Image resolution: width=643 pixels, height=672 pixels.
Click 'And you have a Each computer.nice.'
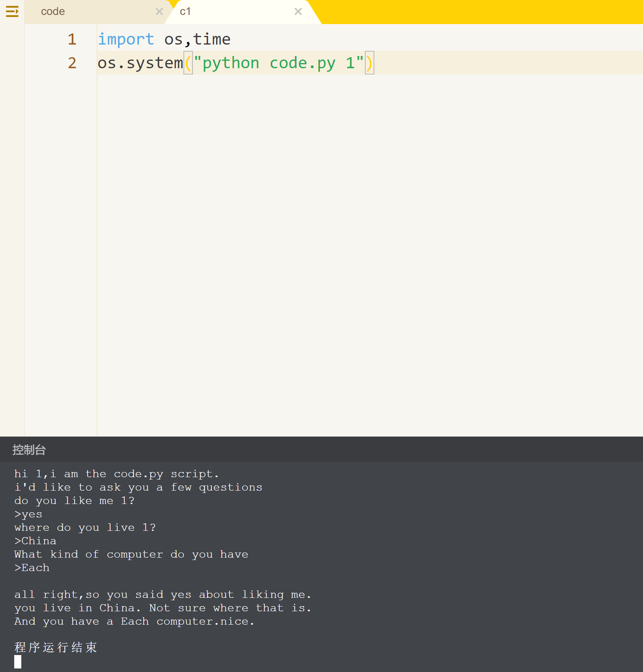tap(135, 621)
